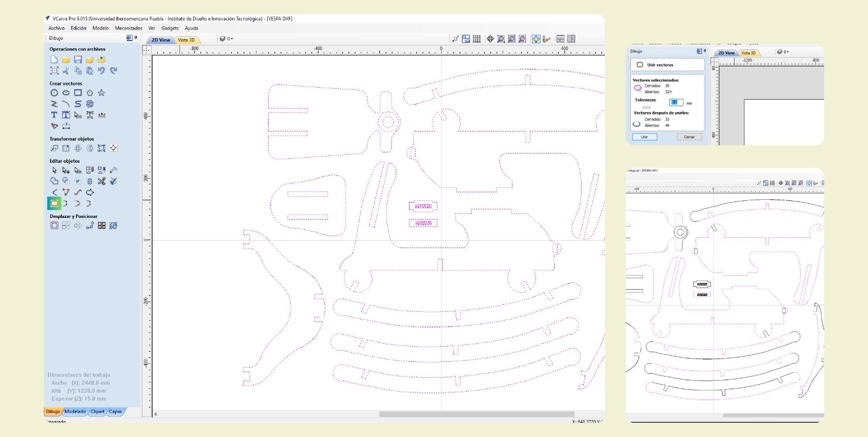
Task: Click the Pan view icon in the top toolbar
Action: [x=490, y=39]
